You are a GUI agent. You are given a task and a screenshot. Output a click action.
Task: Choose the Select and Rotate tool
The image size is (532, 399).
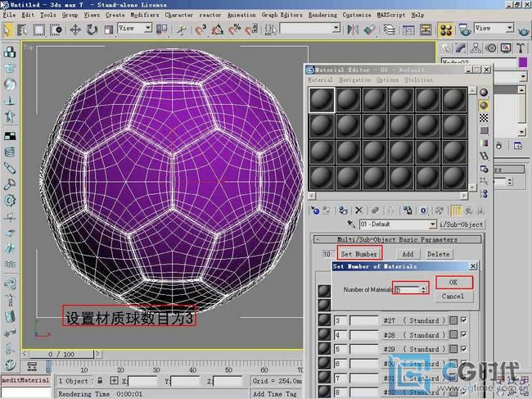pyautogui.click(x=92, y=29)
